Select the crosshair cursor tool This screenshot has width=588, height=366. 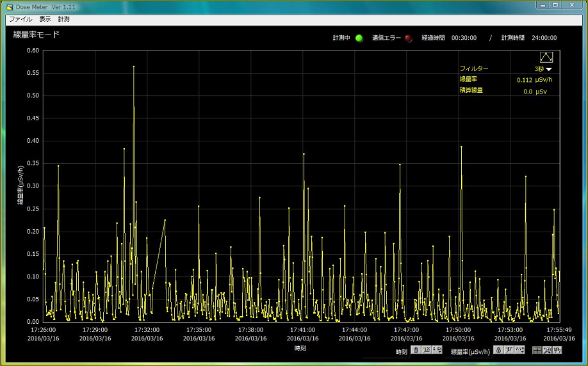click(x=537, y=350)
